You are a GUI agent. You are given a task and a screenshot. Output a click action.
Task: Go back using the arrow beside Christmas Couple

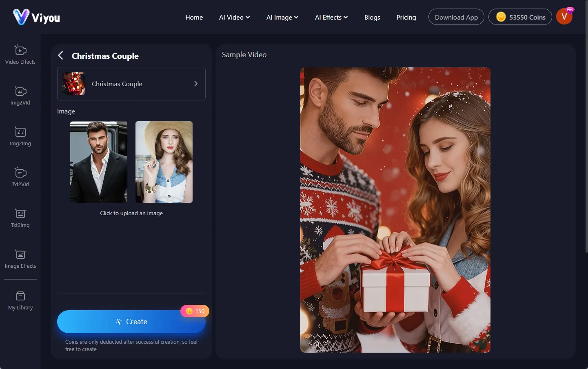pyautogui.click(x=61, y=56)
